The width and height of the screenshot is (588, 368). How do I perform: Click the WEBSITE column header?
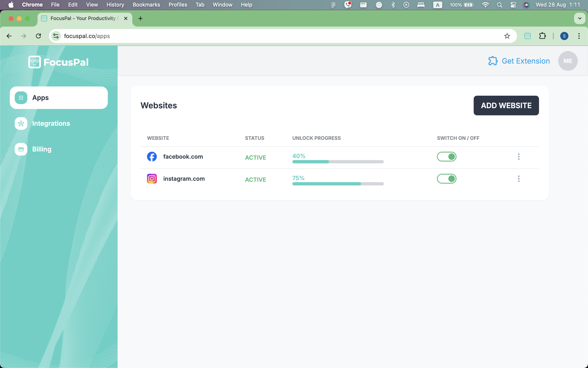pyautogui.click(x=158, y=138)
